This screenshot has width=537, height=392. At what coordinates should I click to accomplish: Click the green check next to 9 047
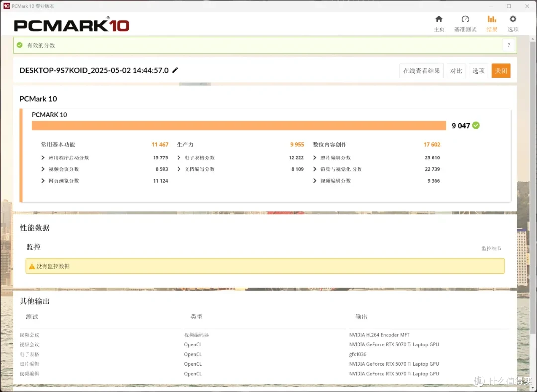tap(476, 126)
